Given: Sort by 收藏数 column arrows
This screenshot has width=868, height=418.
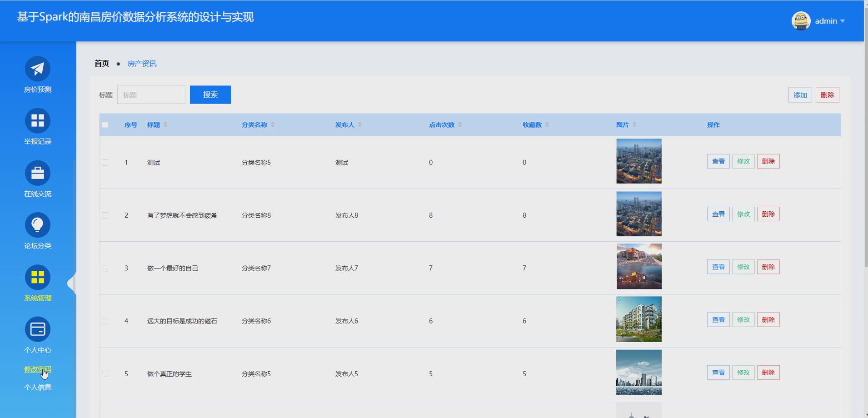Looking at the screenshot, I should pyautogui.click(x=547, y=124).
